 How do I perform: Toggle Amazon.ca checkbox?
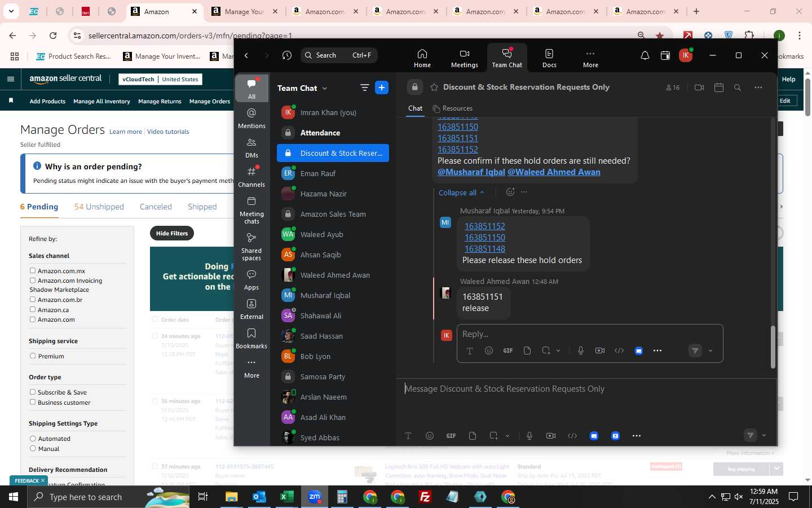coord(33,309)
